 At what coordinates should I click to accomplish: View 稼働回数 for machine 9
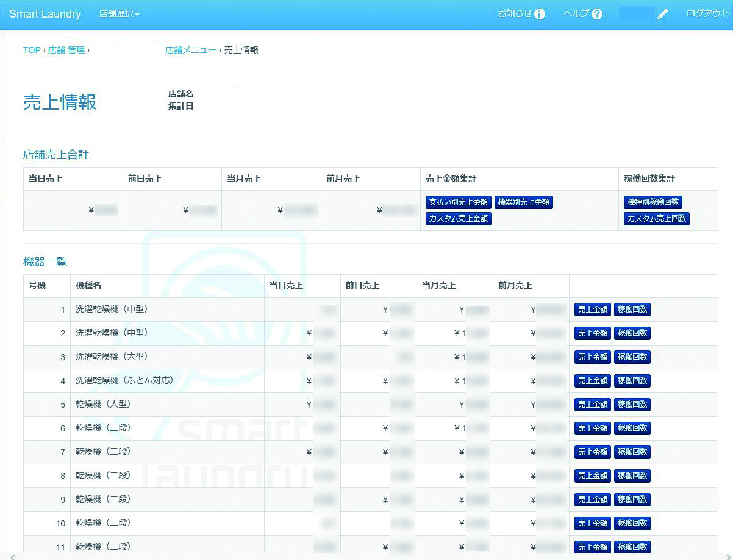(632, 500)
